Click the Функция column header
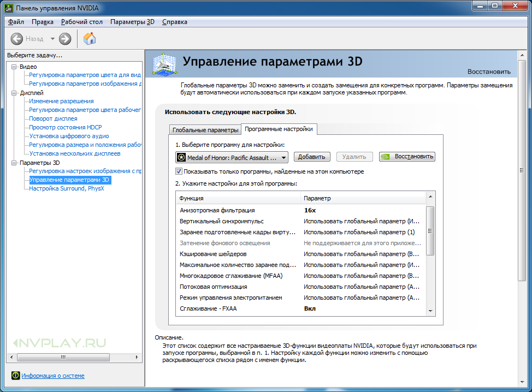 click(x=238, y=198)
